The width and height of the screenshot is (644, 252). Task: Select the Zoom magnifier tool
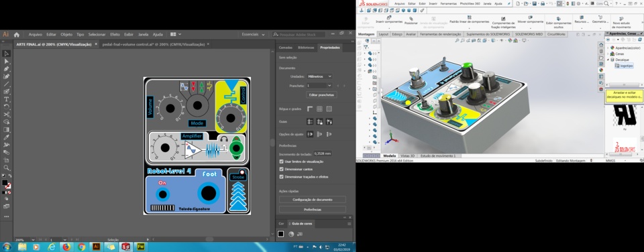(6, 168)
